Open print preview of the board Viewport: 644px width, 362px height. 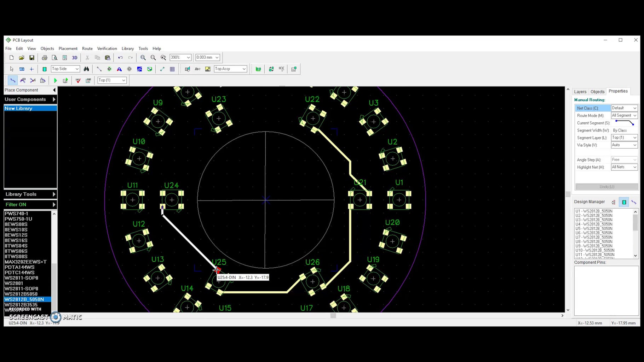click(55, 57)
